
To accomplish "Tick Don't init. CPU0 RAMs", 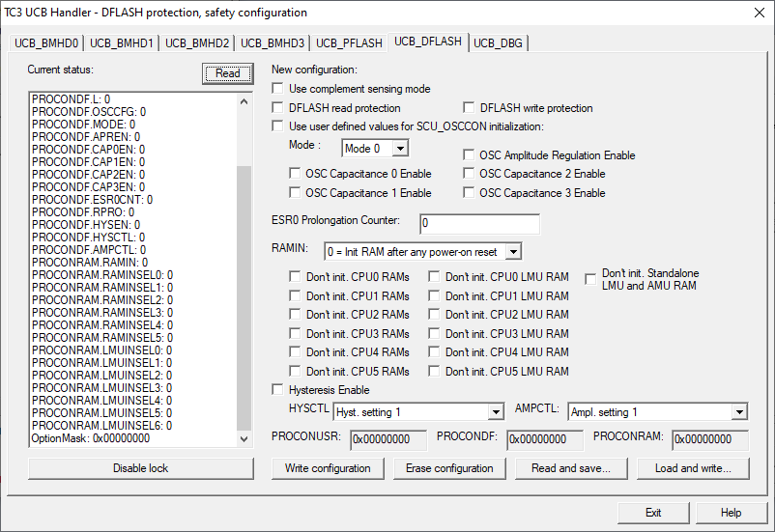I will [x=296, y=277].
